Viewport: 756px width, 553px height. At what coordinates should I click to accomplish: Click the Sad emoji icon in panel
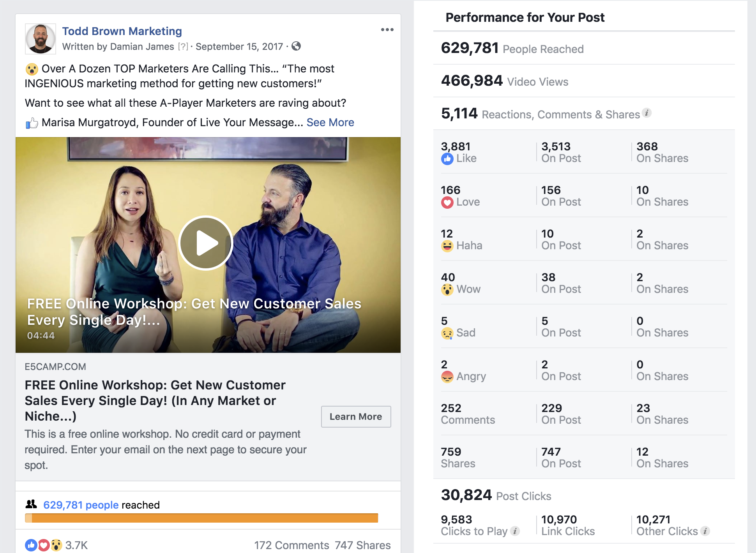pyautogui.click(x=447, y=333)
